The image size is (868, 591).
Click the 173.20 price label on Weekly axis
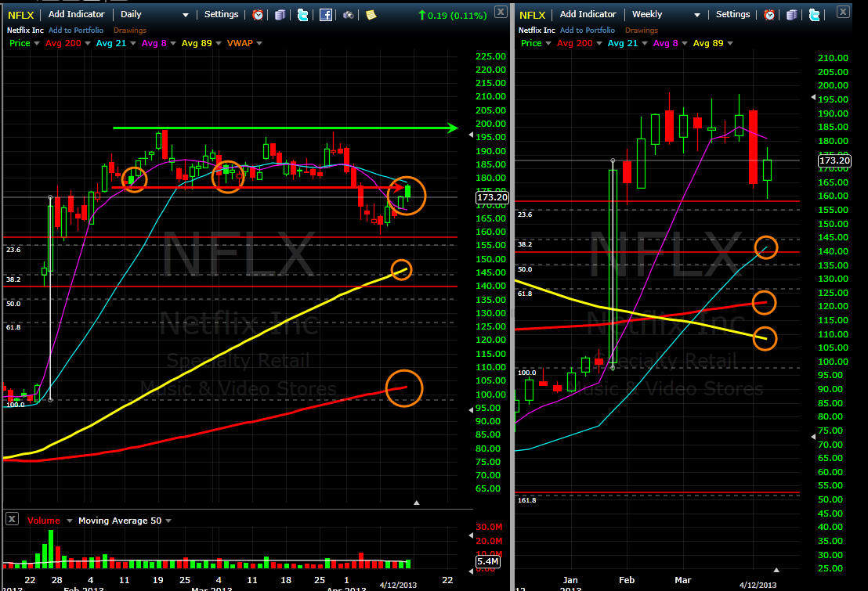pyautogui.click(x=834, y=161)
